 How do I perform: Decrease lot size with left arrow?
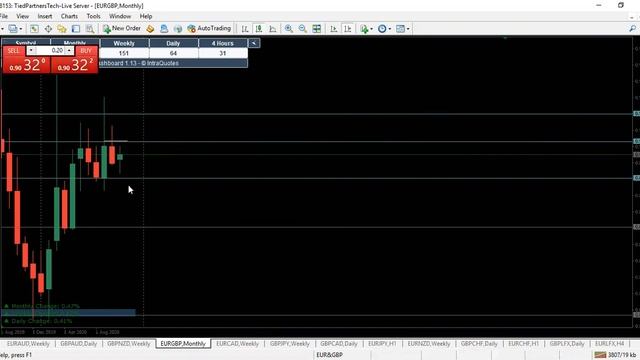pyautogui.click(x=31, y=51)
